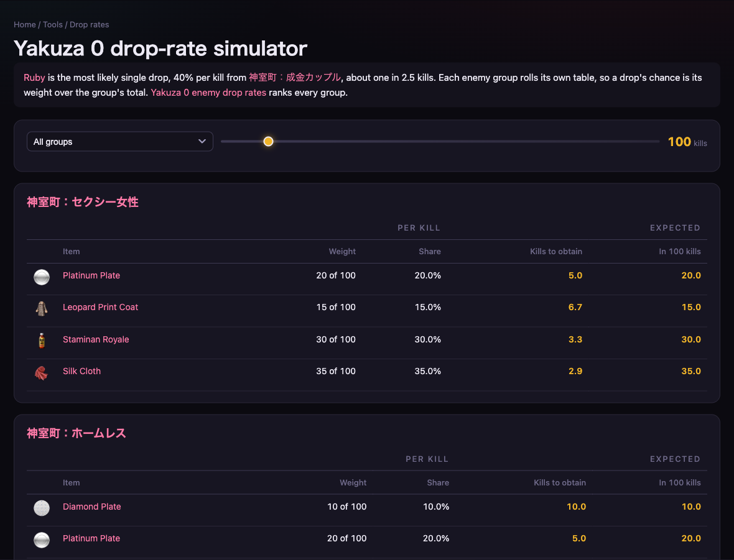Click the 15.0 expected value for Leopard Print Coat

[691, 308]
